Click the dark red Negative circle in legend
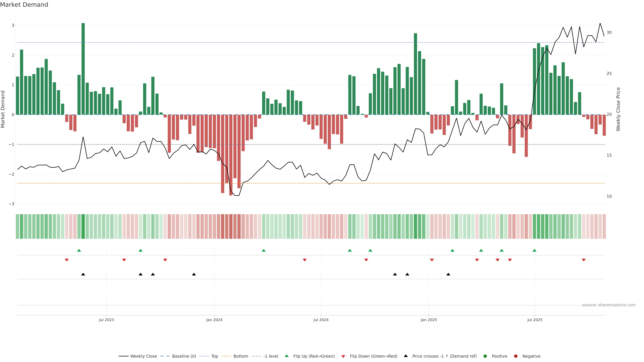This screenshot has height=362, width=644. 516,356
